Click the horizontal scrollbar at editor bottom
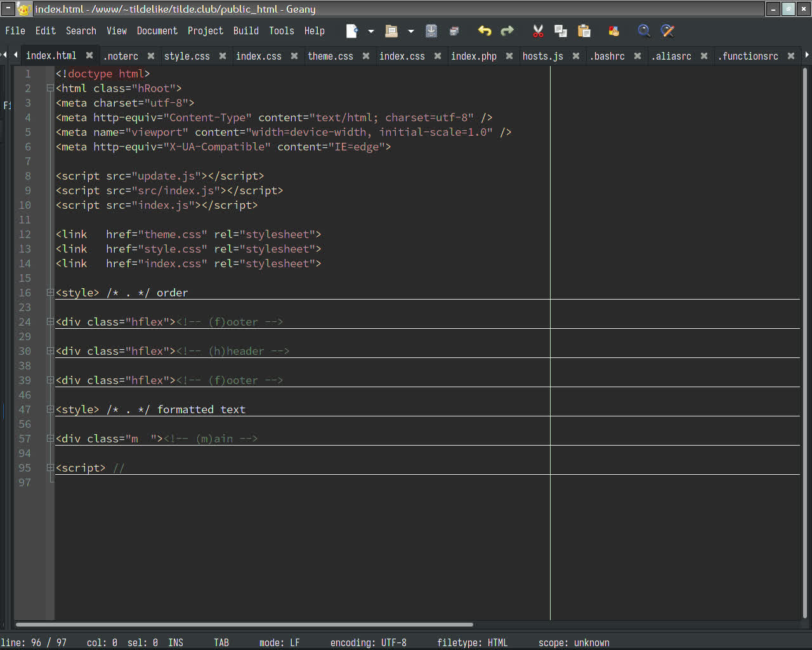The width and height of the screenshot is (812, 650). [244, 625]
